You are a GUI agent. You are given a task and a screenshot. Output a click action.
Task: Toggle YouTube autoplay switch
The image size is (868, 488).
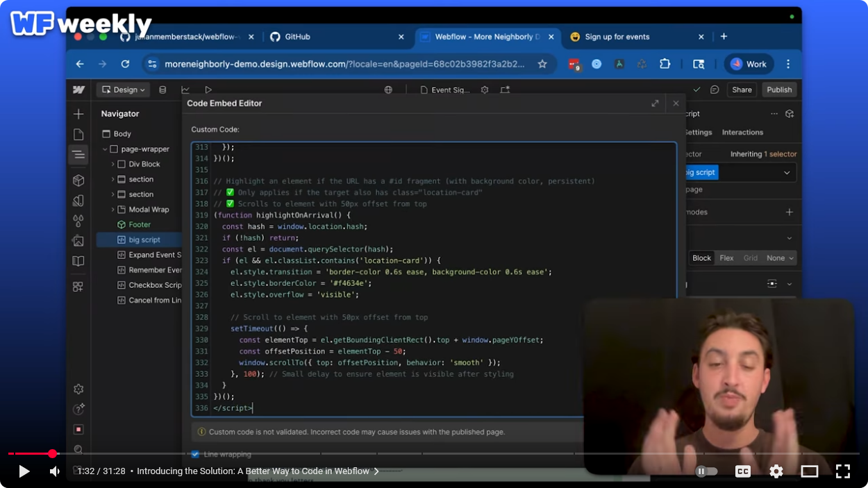(x=707, y=471)
